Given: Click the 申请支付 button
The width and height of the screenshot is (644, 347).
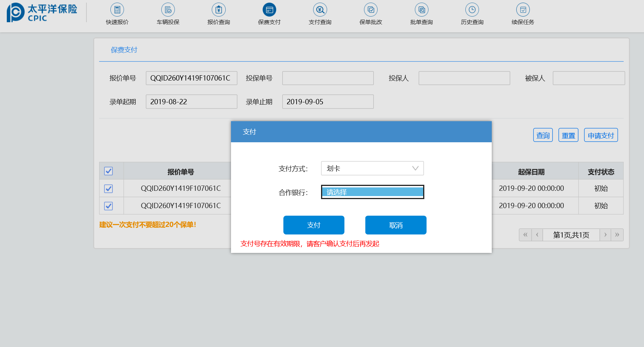Looking at the screenshot, I should click(601, 135).
